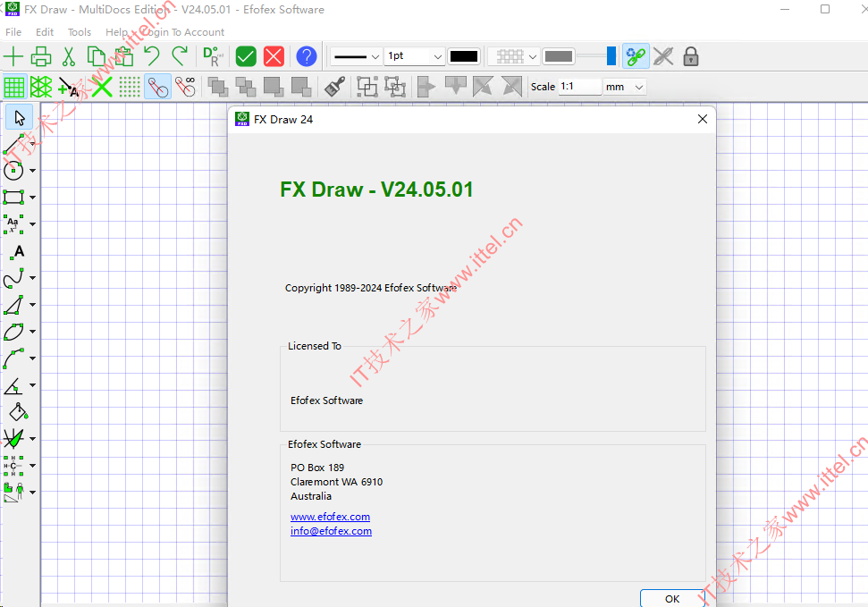
Task: Click OK in the FX Draw 24 dialog
Action: 672,599
